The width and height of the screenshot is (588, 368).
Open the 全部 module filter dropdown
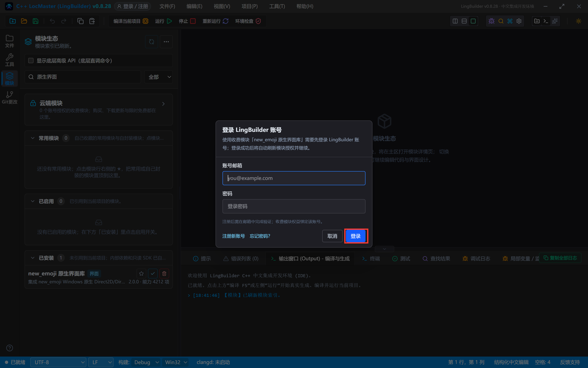click(159, 77)
